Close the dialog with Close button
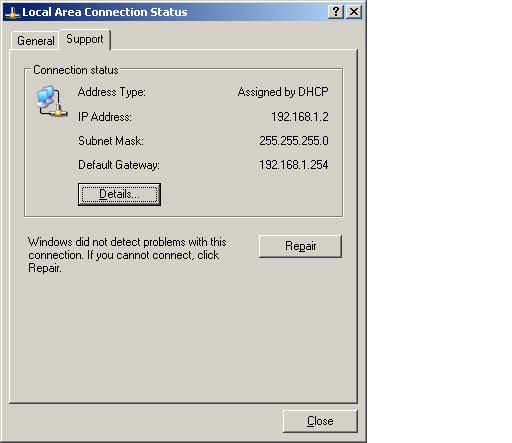 [320, 421]
